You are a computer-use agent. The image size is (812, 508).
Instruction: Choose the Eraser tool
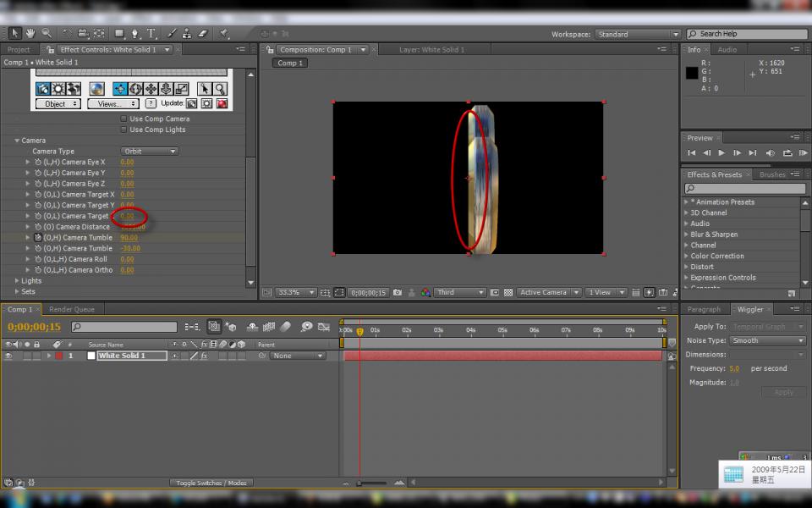point(203,34)
